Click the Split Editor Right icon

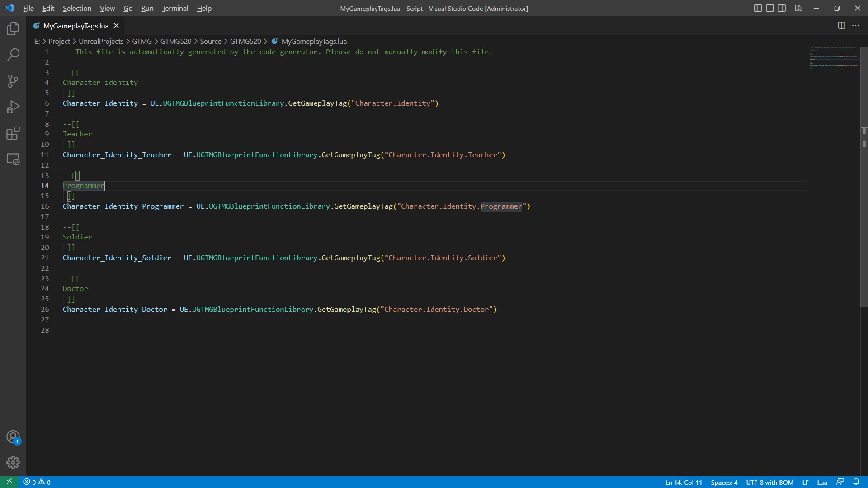[x=841, y=26]
